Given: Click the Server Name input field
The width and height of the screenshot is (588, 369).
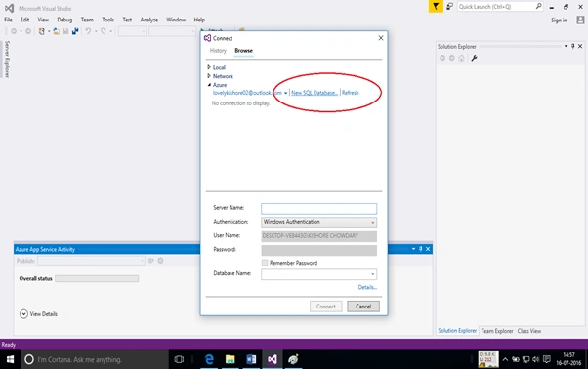Looking at the screenshot, I should click(x=319, y=208).
